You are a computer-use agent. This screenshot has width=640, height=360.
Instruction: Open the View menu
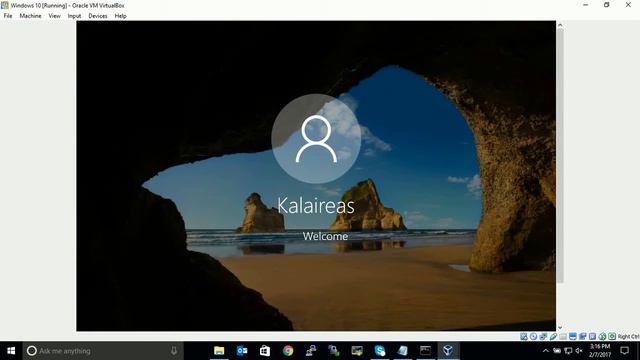coord(54,16)
